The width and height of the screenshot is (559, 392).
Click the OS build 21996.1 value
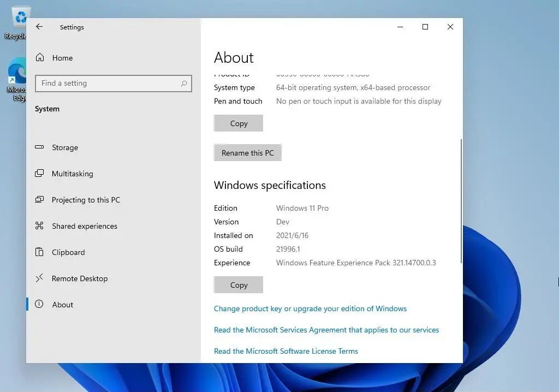pos(288,249)
